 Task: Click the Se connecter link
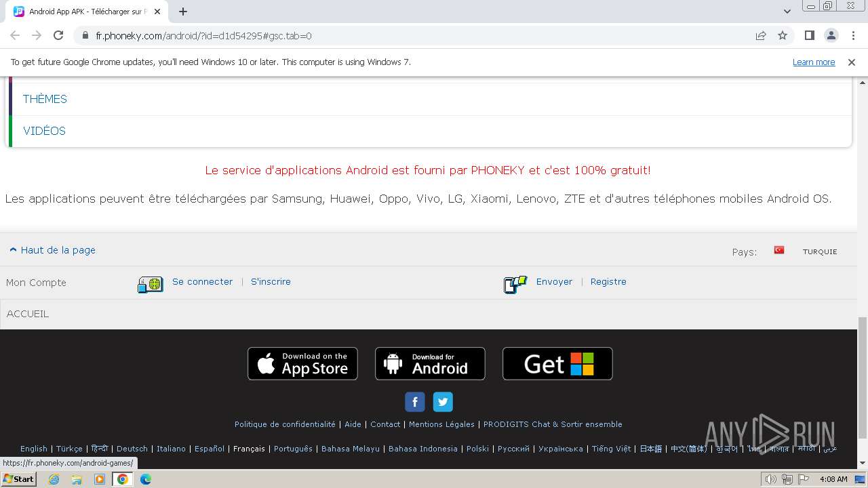click(202, 281)
